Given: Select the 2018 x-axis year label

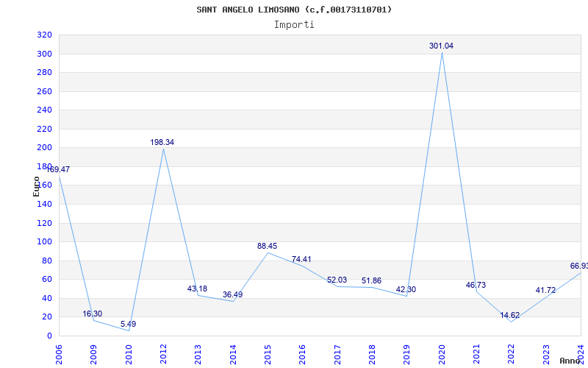Looking at the screenshot, I should coord(372,355).
